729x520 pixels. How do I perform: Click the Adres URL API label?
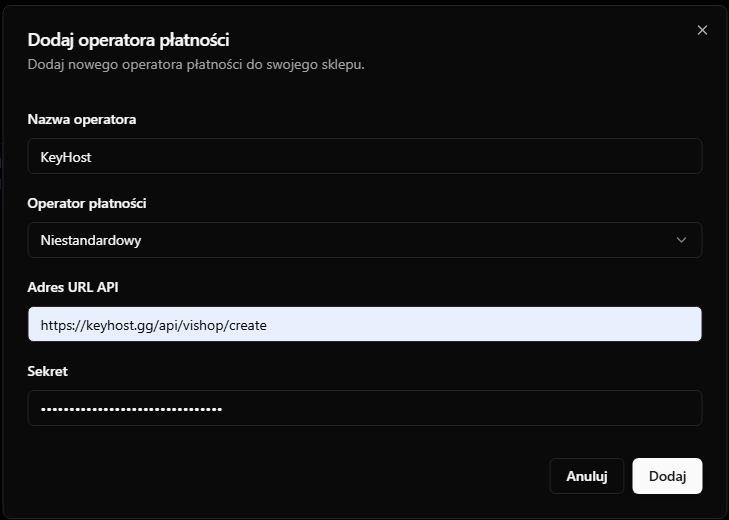(x=73, y=287)
